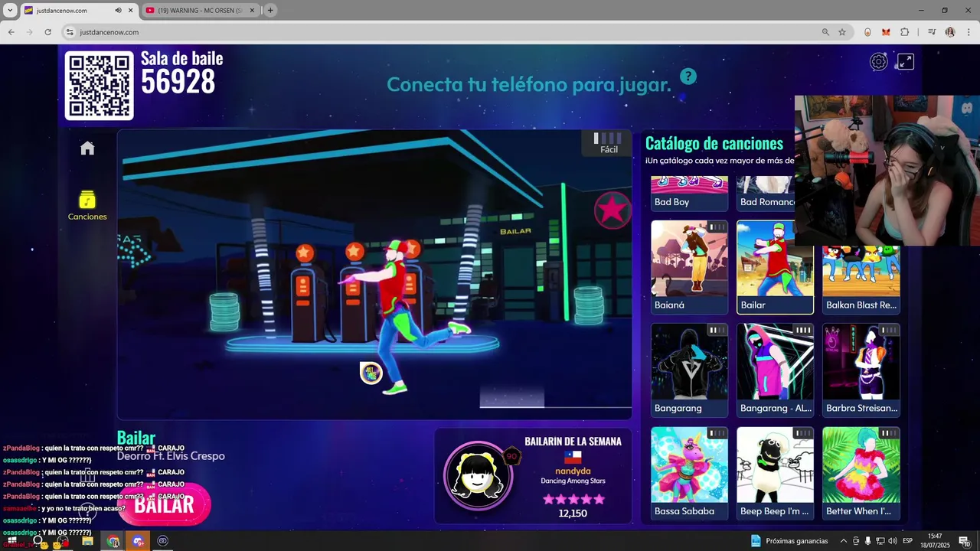Screen dimensions: 980x551
Task: Select the Barbra Streisand song thumbnail
Action: click(x=861, y=362)
